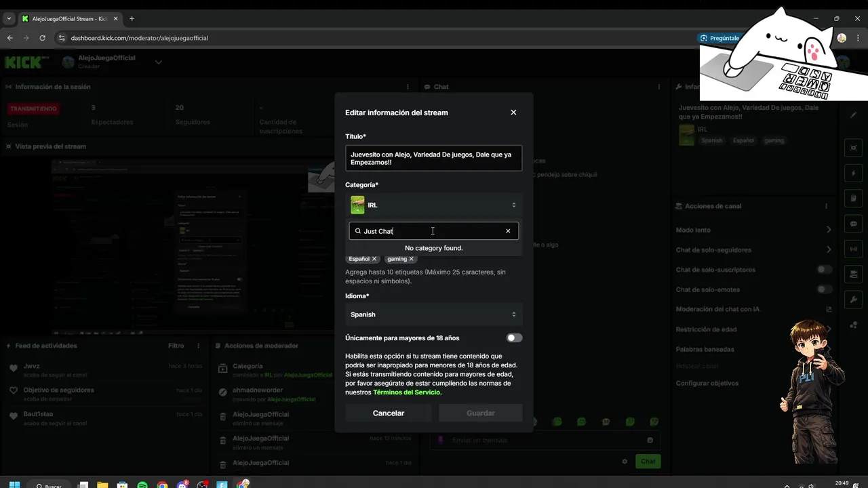Click the ban icon beside ahmadneworder
868x488 pixels.
[x=222, y=393]
